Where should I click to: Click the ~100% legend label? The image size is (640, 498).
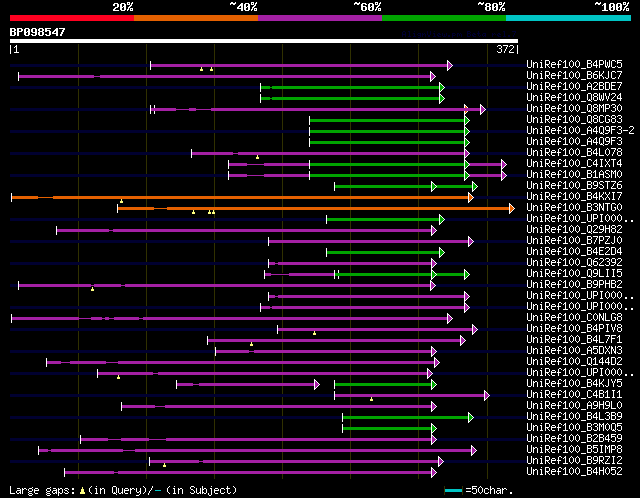point(612,7)
